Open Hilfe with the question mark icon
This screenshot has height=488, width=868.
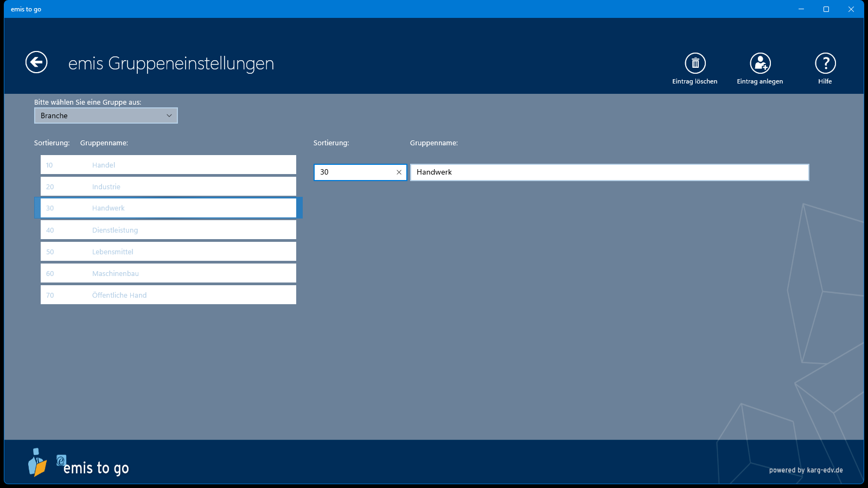(825, 63)
